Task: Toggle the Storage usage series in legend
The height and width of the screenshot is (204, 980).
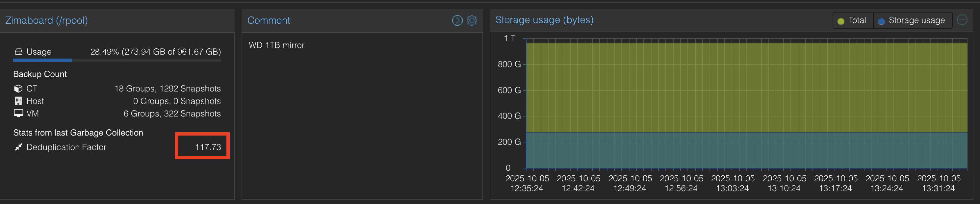Action: tap(912, 20)
